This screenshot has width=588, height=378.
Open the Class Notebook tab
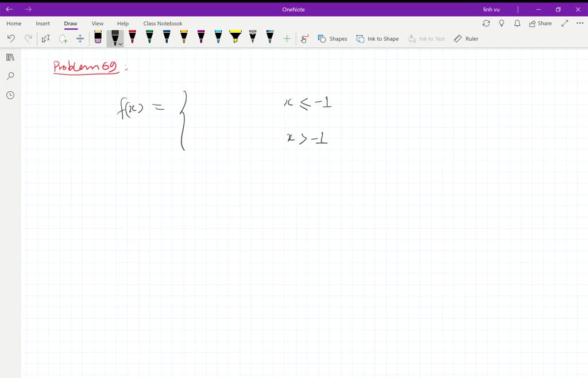pos(163,23)
